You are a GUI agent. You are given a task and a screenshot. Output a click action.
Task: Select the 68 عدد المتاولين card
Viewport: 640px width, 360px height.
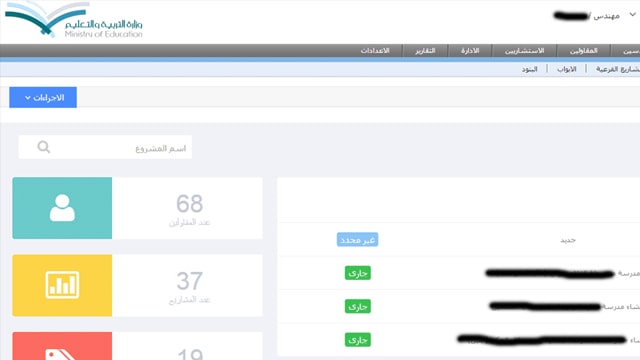tap(187, 208)
